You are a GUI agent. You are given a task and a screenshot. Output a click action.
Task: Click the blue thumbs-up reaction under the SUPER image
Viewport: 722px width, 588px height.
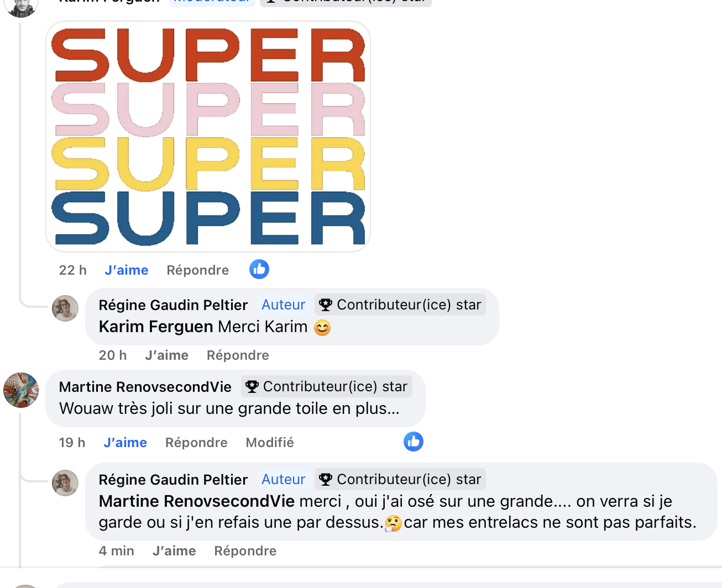click(x=259, y=269)
